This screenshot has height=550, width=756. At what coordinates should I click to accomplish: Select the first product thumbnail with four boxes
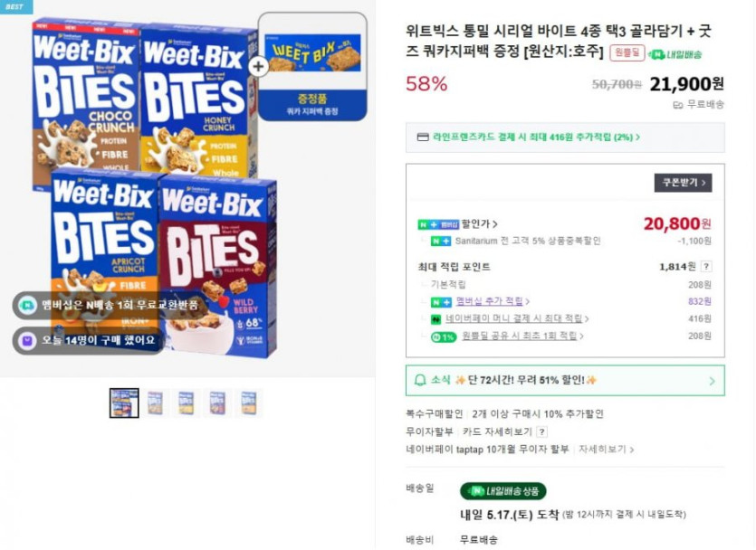click(124, 403)
